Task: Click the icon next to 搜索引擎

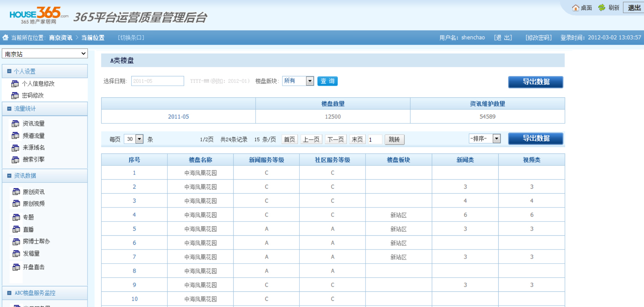Action: pos(15,160)
